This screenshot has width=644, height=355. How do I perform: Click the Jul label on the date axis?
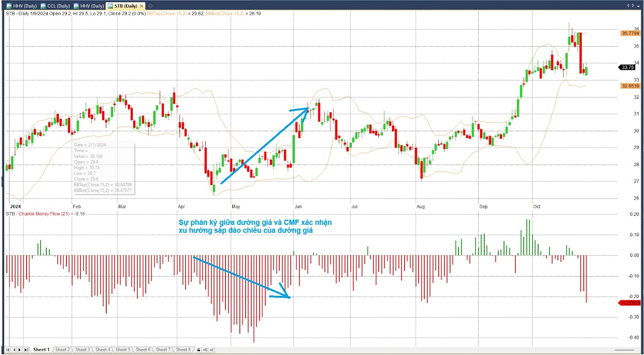354,206
